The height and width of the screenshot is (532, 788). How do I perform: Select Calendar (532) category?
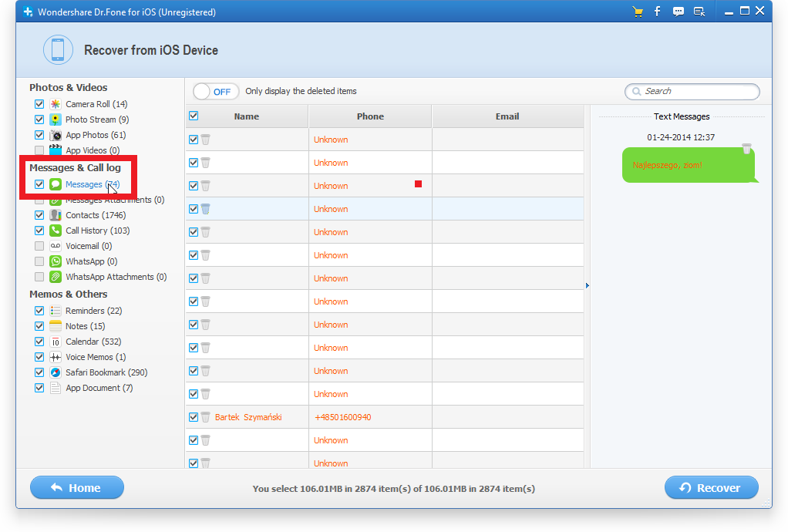[93, 342]
